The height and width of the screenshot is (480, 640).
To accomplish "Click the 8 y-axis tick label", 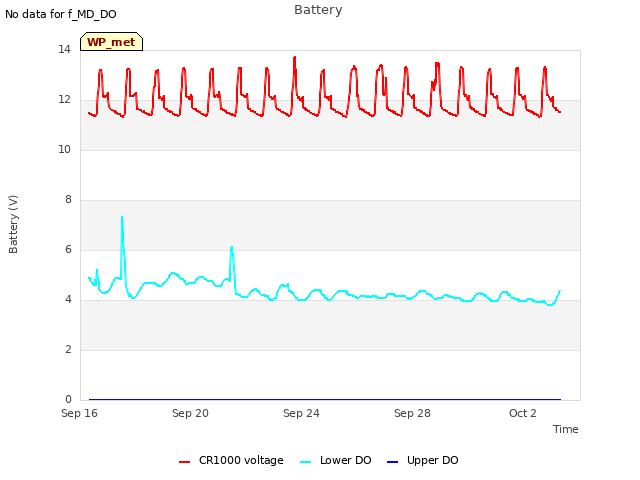I will (x=68, y=200).
